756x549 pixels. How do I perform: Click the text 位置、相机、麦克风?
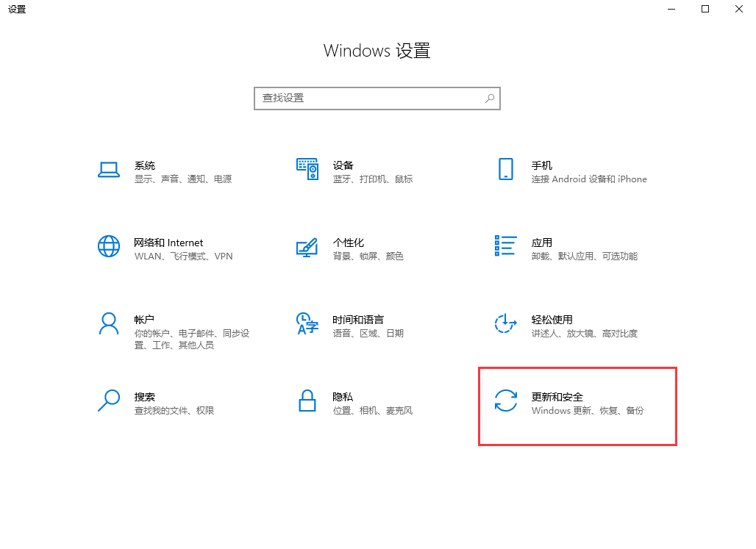[373, 411]
